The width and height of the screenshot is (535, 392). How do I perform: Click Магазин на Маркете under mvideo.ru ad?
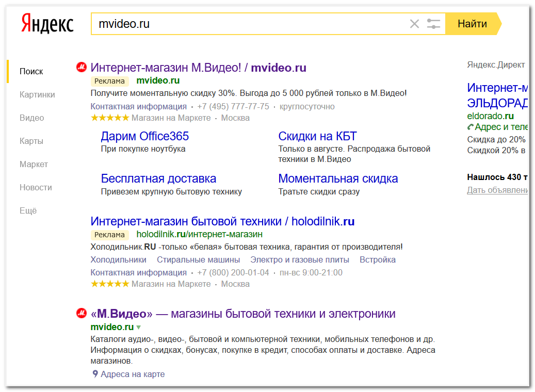pos(171,118)
